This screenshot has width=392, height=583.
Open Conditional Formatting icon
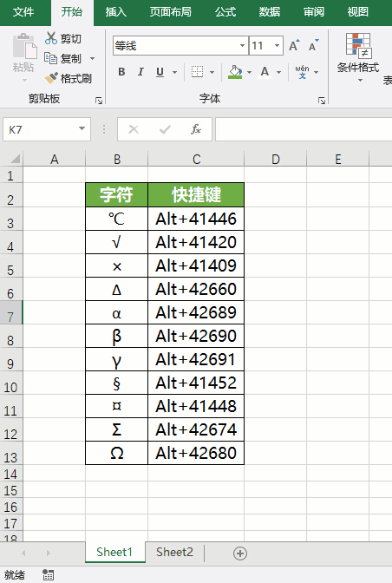tap(358, 46)
